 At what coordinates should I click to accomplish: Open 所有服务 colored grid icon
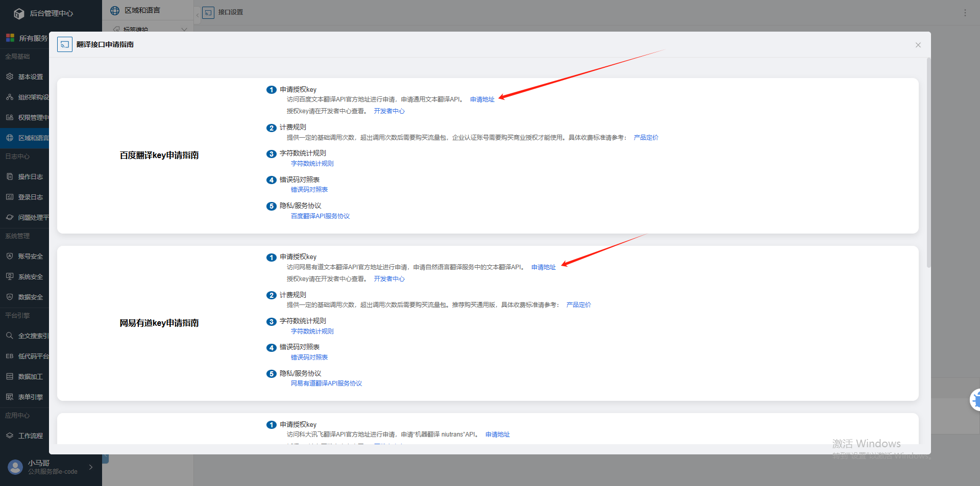coord(10,38)
